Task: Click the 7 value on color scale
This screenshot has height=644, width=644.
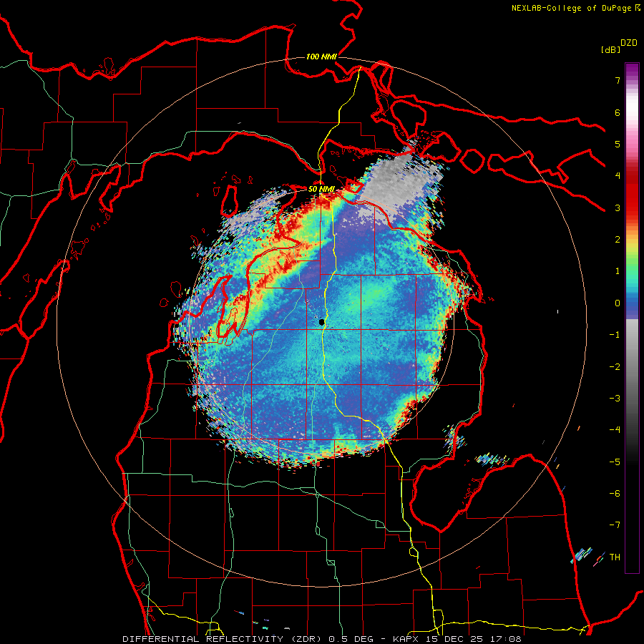Action: [618, 80]
